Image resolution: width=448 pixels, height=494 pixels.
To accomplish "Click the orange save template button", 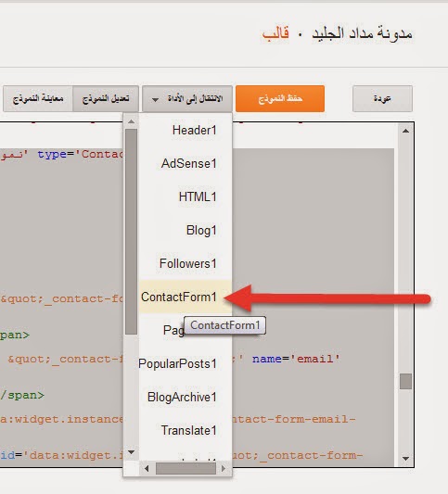I will (x=280, y=98).
